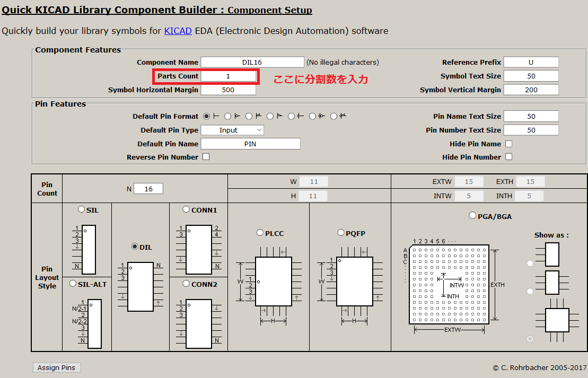Choose the SIL-ALT pin layout style
This screenshot has width=588, height=378.
click(x=73, y=284)
